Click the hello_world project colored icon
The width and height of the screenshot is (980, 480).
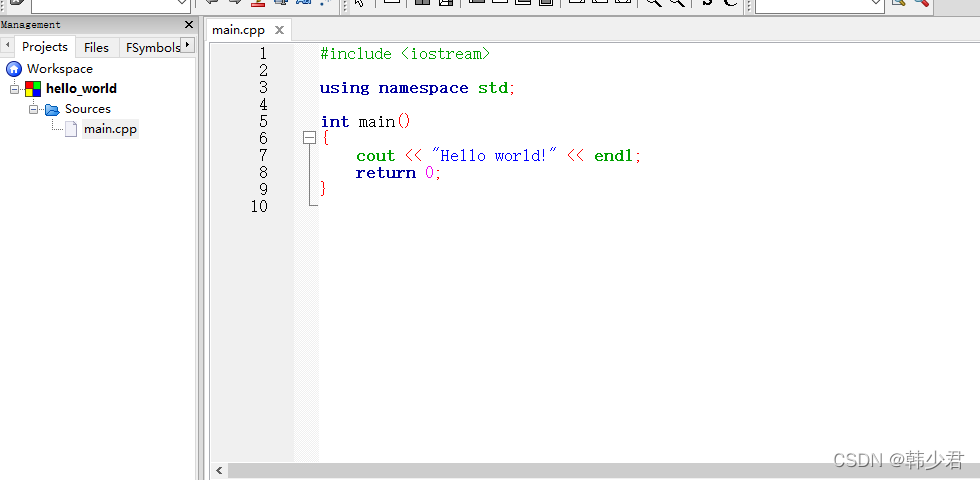click(x=33, y=89)
